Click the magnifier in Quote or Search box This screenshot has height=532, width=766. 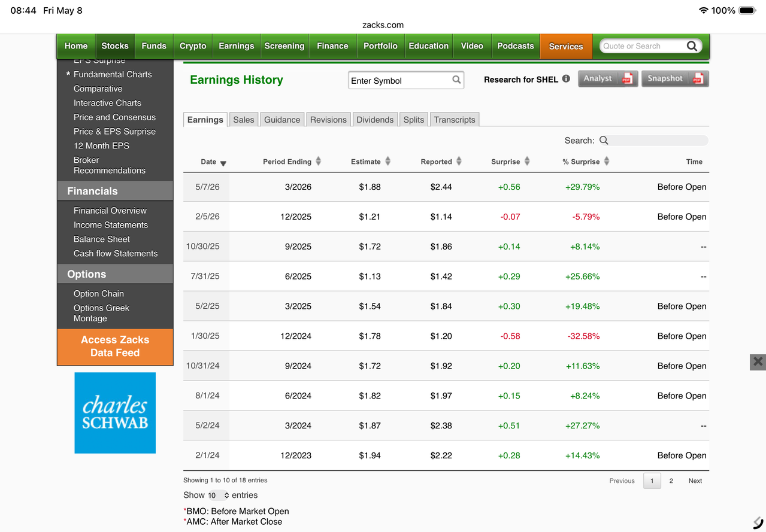(692, 46)
